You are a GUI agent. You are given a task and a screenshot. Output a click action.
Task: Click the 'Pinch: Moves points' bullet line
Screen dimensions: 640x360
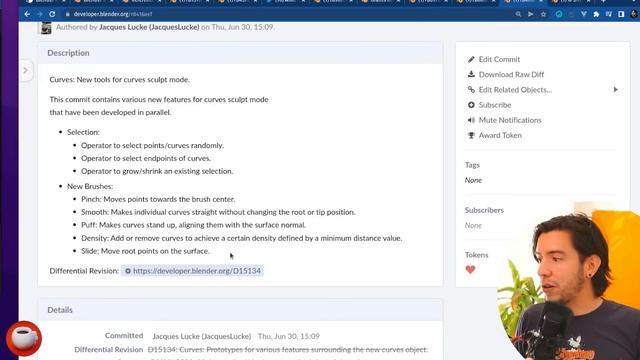pos(158,199)
